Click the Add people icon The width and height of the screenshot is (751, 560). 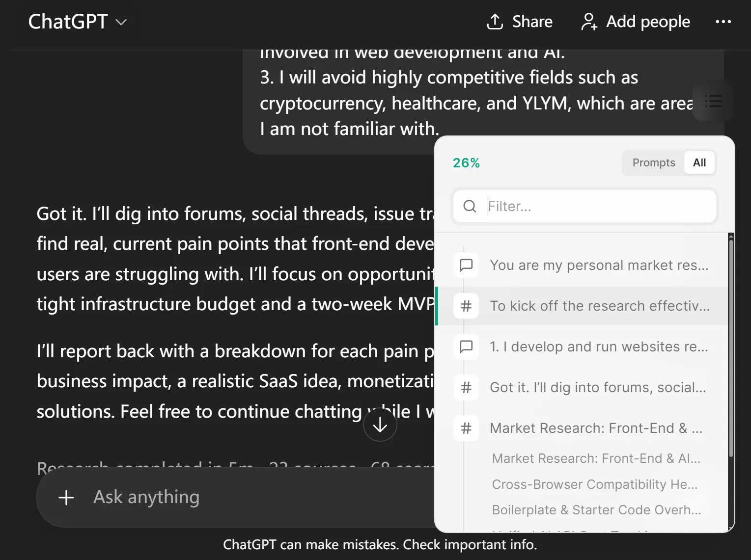click(x=589, y=22)
